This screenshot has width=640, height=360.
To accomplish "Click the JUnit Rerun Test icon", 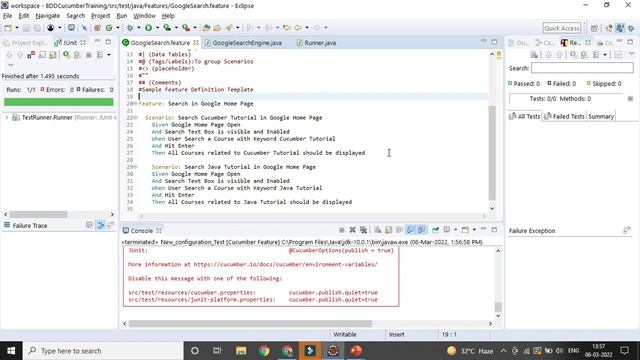I will pos(66,55).
